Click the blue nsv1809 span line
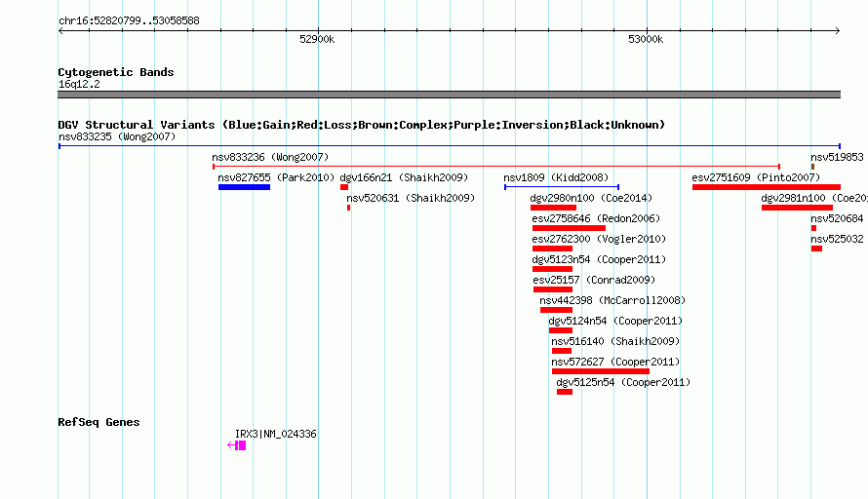 point(562,187)
